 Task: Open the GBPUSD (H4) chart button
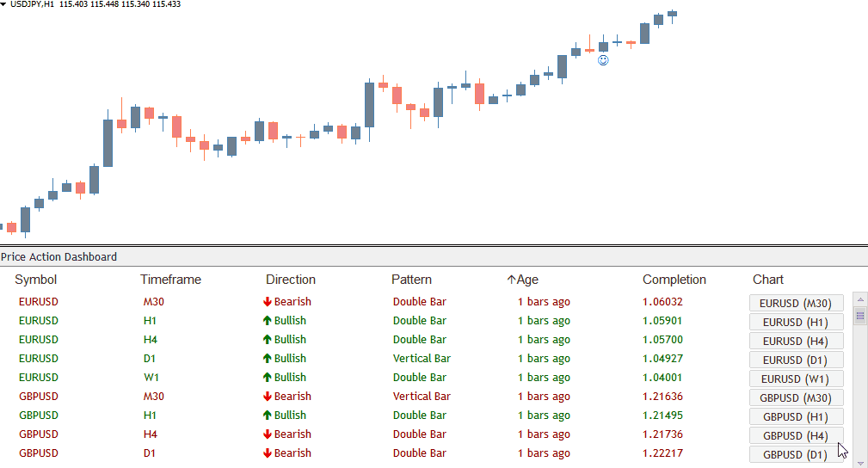[x=796, y=435]
